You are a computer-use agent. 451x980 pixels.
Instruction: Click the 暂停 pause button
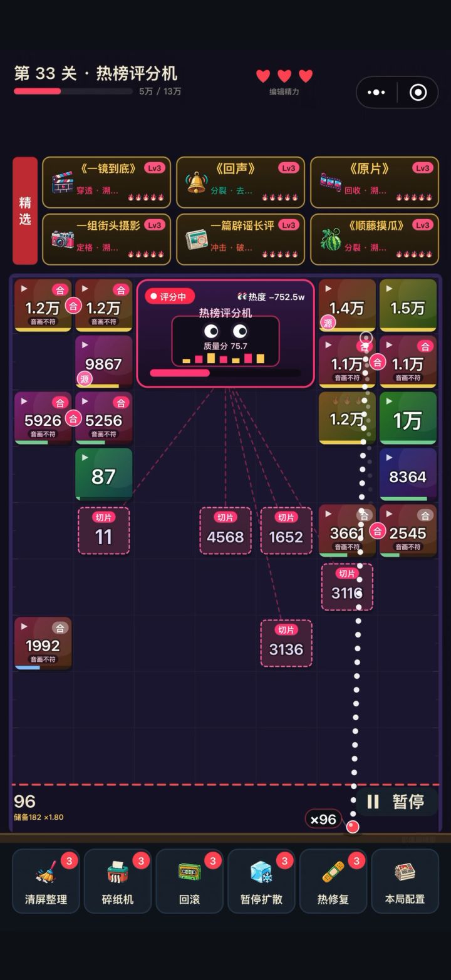[x=397, y=802]
